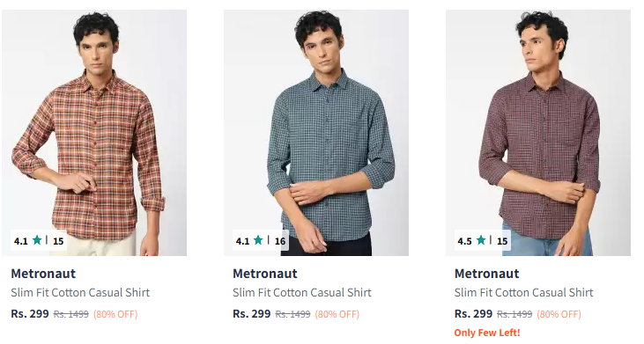Click the Slim Fit Cotton Casual Shirt title of the first product

(80, 293)
